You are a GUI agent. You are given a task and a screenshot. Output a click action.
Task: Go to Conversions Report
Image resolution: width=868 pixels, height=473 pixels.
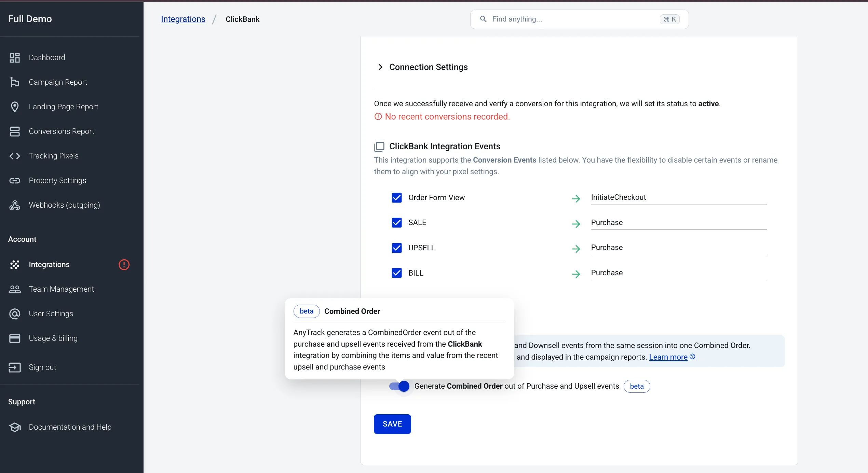click(62, 131)
